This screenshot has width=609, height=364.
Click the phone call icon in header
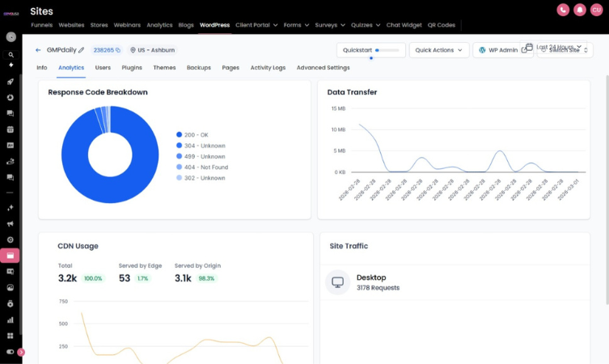(x=563, y=10)
